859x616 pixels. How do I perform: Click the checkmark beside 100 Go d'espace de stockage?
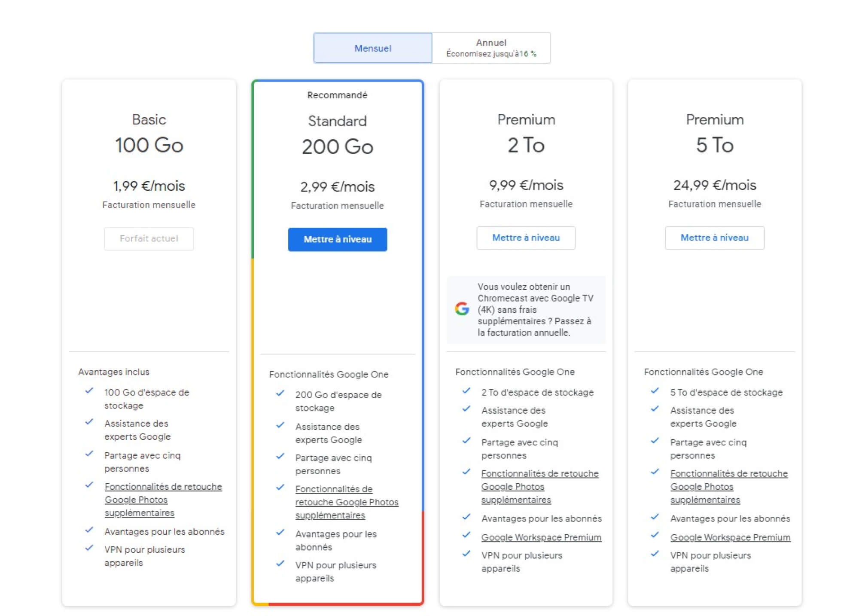coord(90,392)
